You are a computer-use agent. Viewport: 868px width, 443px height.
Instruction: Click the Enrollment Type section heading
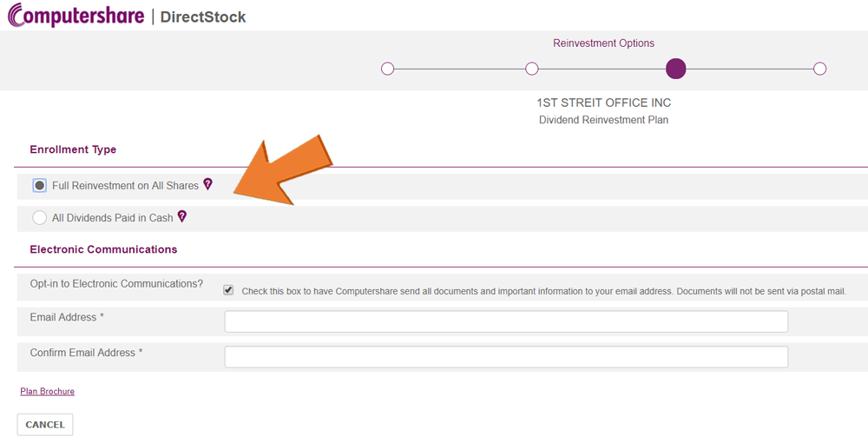click(73, 149)
